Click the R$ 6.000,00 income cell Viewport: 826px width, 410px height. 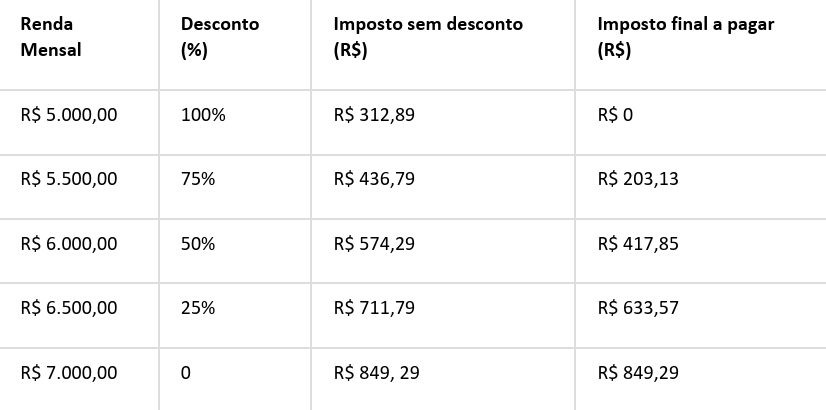(69, 243)
